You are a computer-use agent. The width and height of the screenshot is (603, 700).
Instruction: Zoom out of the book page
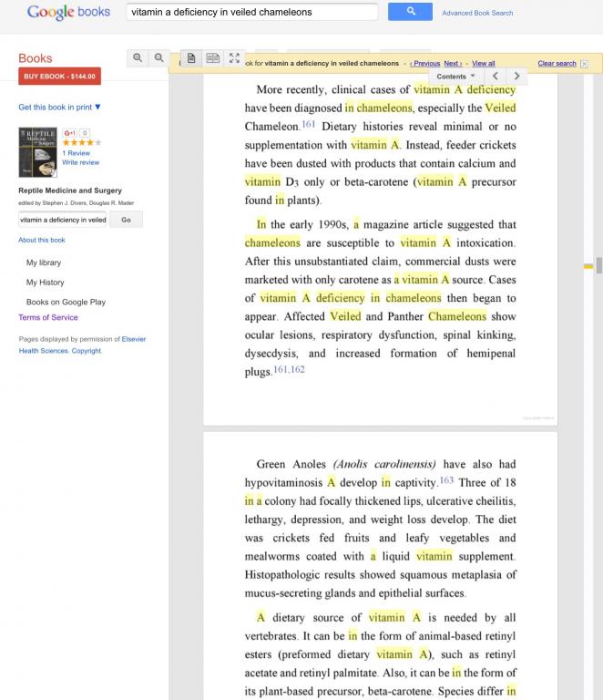tap(158, 58)
